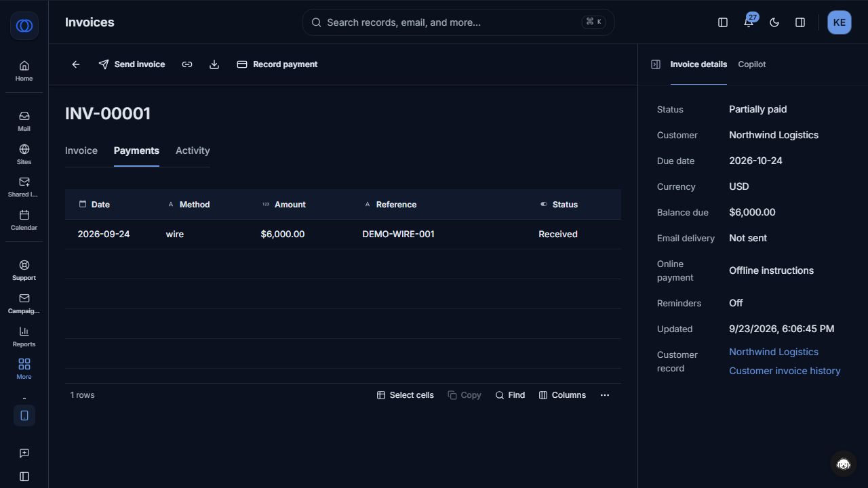Open the Mail section in sidebar
This screenshot has height=488, width=868.
[x=24, y=121]
